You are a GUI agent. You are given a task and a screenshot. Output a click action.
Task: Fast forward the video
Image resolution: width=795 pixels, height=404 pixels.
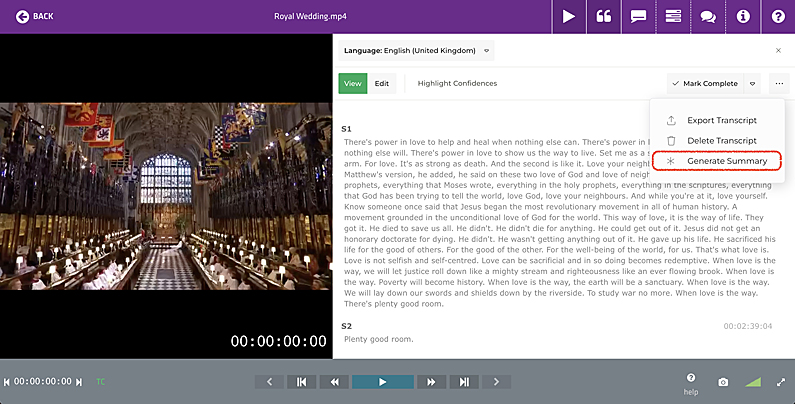[431, 382]
